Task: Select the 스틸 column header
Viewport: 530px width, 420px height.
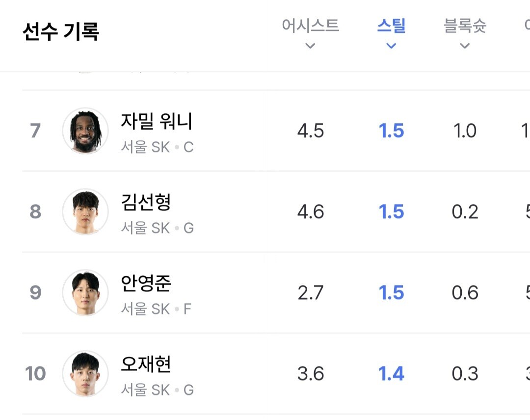Action: 391,26
